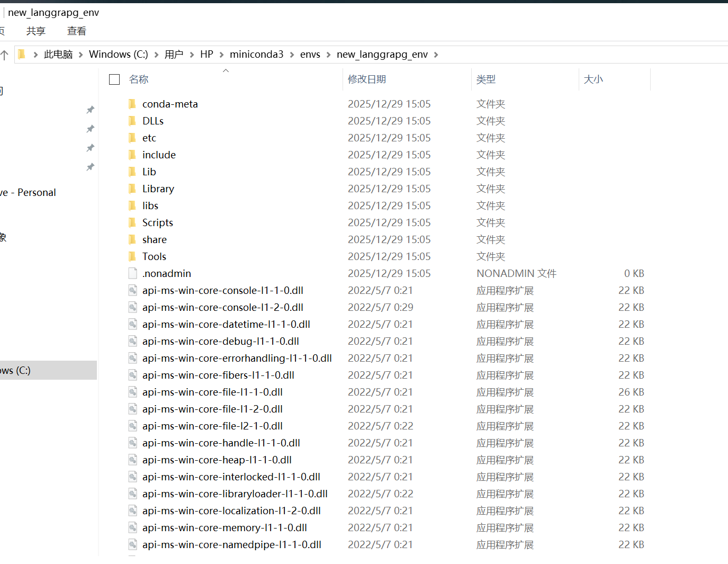Viewport: 728px width, 564px height.
Task: Click the 0 KB size value
Action: click(x=634, y=273)
